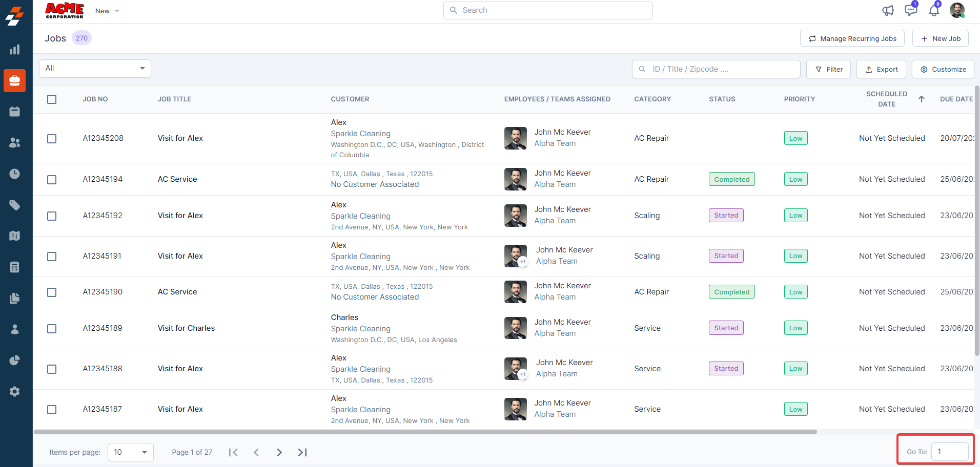980x467 pixels.
Task: Click the clock timesheet sidebar icon
Action: [15, 174]
